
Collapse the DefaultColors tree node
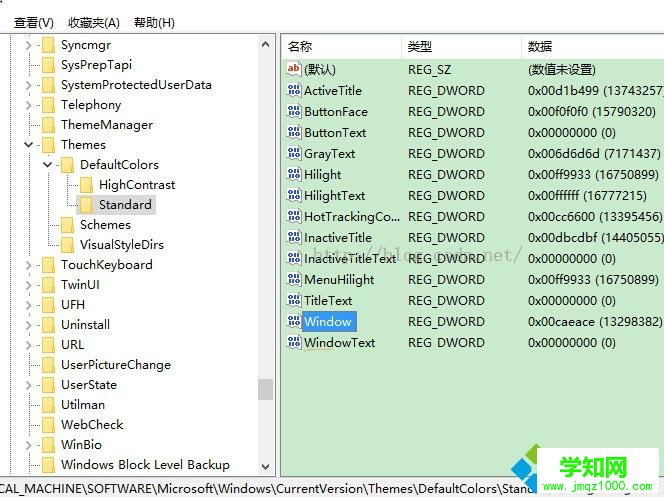point(47,165)
